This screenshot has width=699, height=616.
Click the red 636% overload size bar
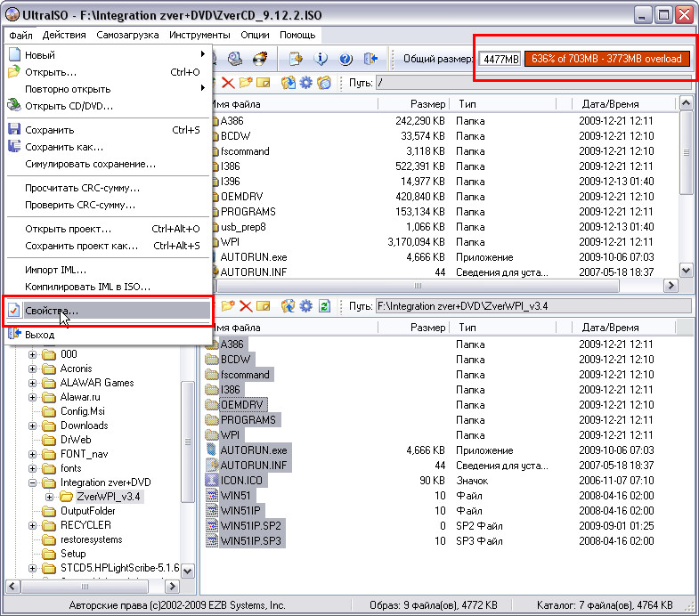(606, 59)
